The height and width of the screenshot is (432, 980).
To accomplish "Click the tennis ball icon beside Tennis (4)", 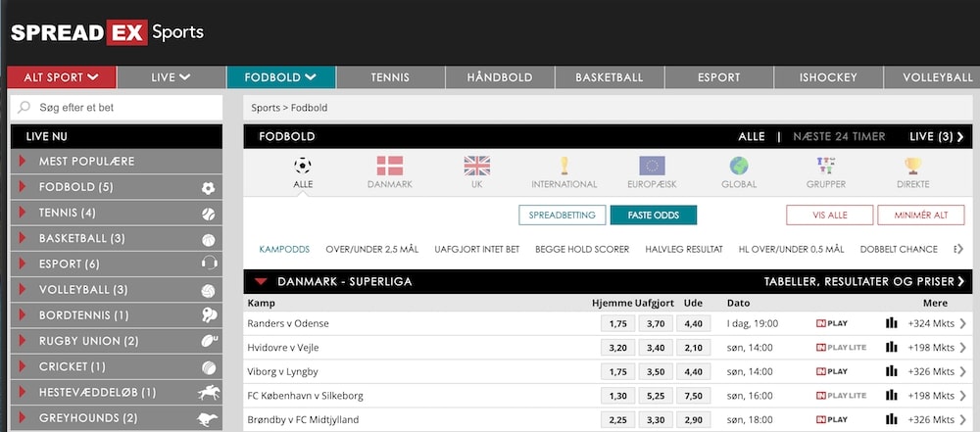I will (208, 214).
